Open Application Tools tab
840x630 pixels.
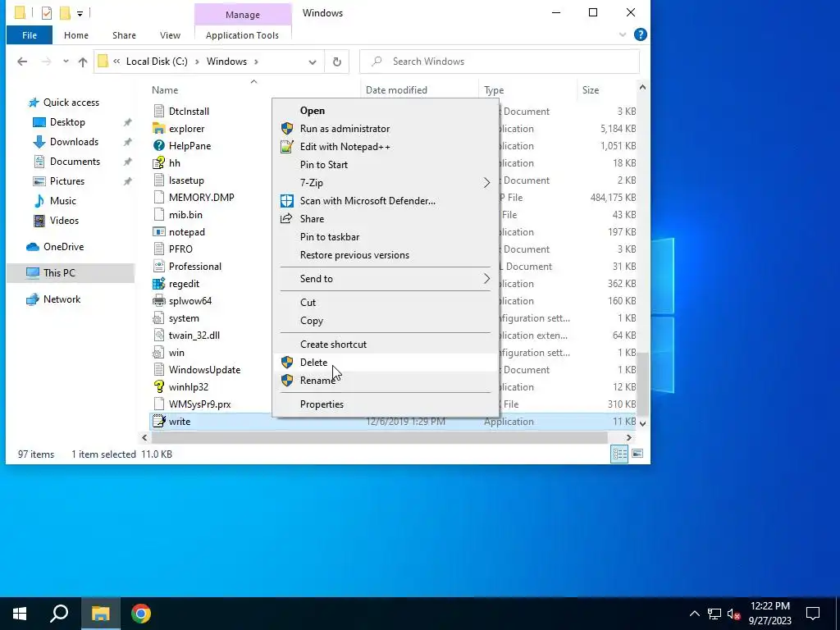click(242, 35)
